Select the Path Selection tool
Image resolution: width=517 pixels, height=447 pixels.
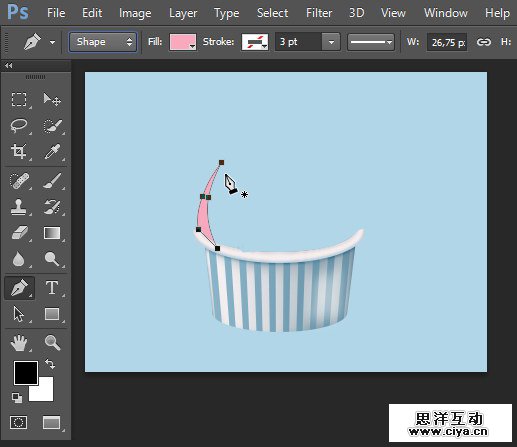(x=19, y=314)
